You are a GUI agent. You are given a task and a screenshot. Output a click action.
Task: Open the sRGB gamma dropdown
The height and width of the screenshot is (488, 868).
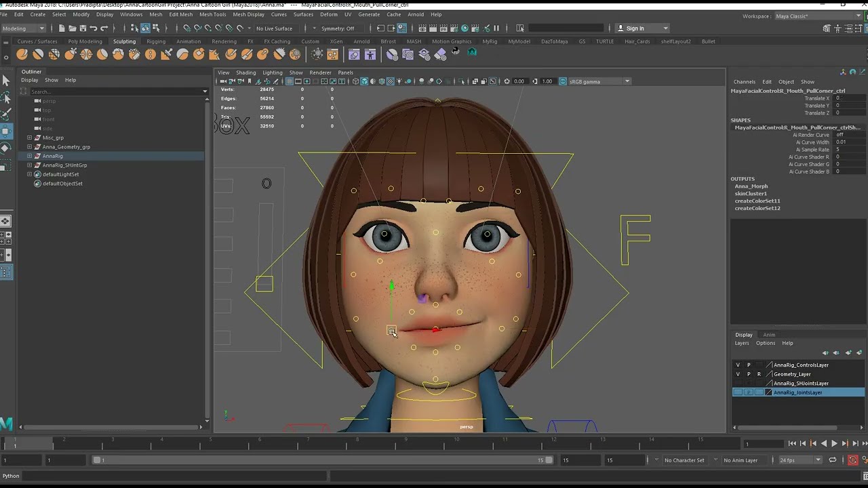[x=599, y=81]
